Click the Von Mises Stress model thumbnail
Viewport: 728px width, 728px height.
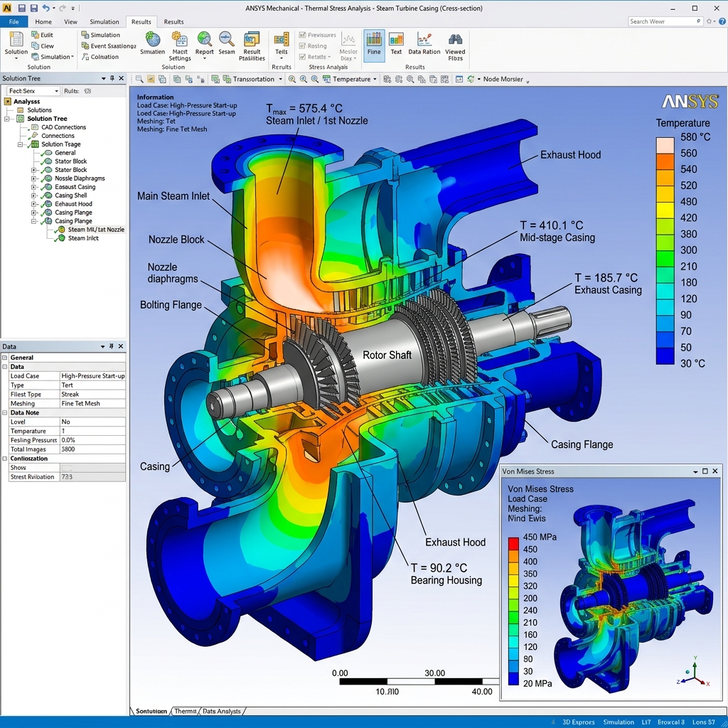pos(633,596)
